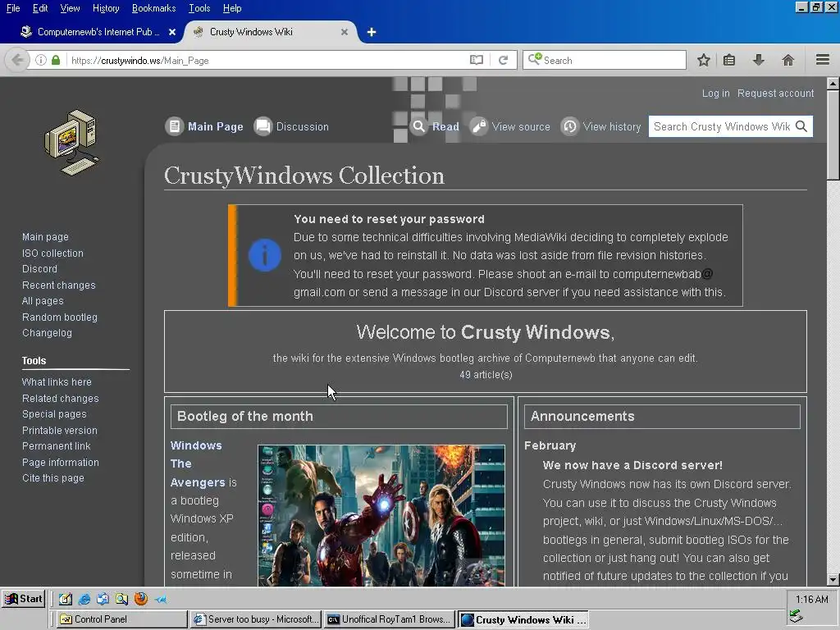Image resolution: width=840 pixels, height=630 pixels.
Task: Launch Internet Explorer from quick launch
Action: (84, 599)
